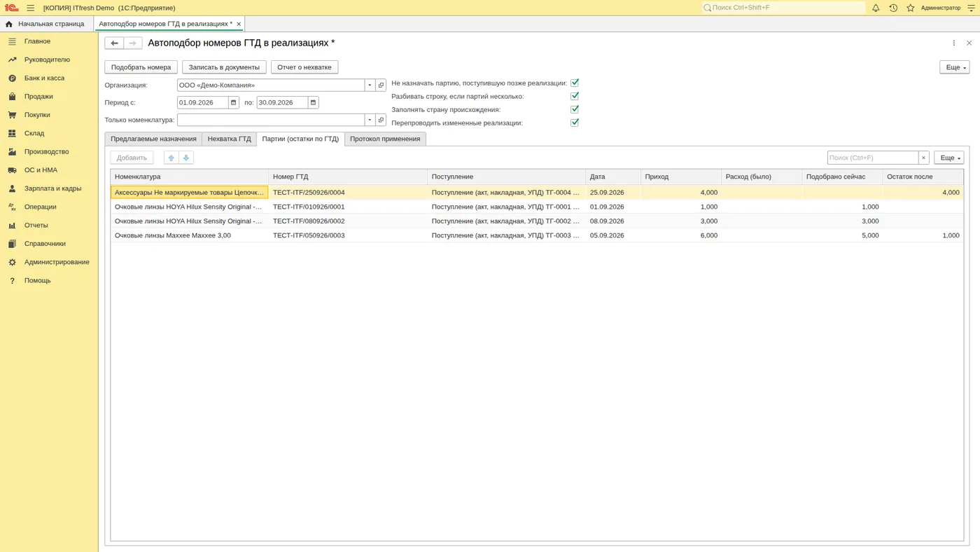Open the notifications bell icon
Image resolution: width=980 pixels, height=552 pixels.
(876, 8)
